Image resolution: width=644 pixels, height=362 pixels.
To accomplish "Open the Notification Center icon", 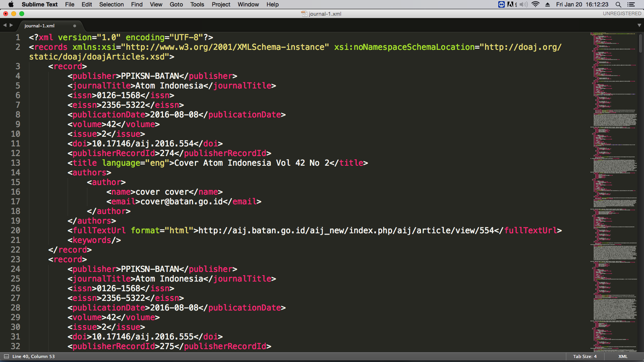I will click(x=631, y=4).
